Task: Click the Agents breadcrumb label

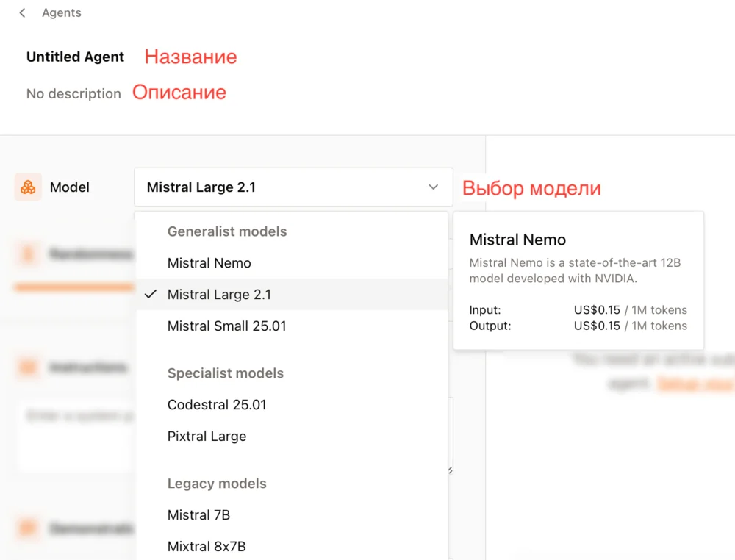Action: (61, 12)
